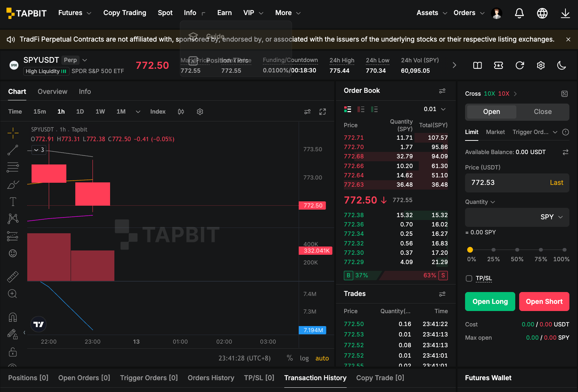Viewport: 578px width, 392px height.
Task: Open the chart ruler measure tool
Action: 13,277
